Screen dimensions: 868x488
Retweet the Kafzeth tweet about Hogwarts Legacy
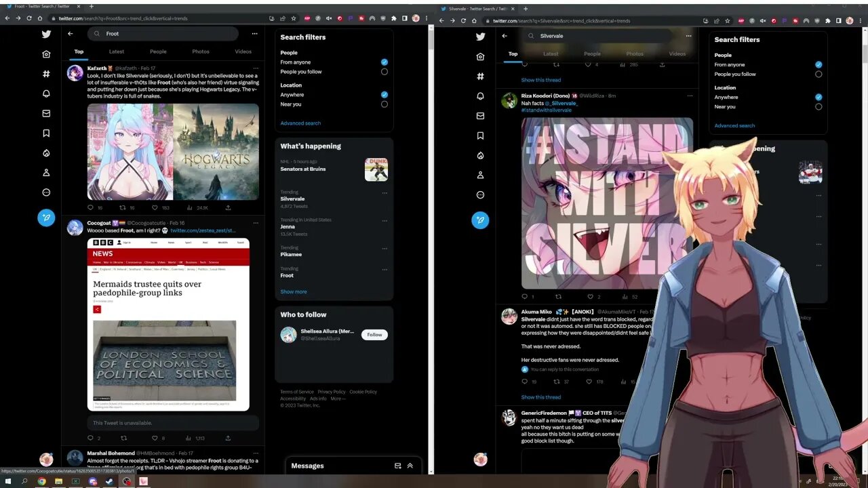coord(123,207)
